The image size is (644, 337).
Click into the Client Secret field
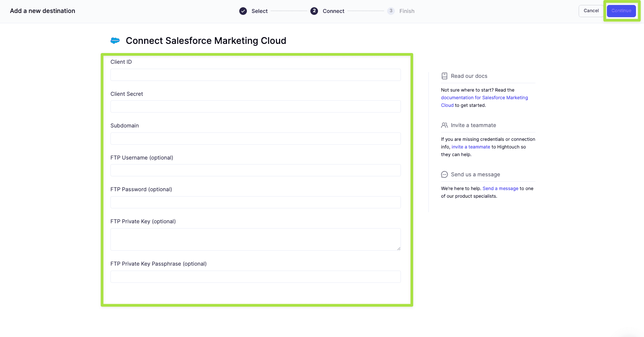click(255, 106)
